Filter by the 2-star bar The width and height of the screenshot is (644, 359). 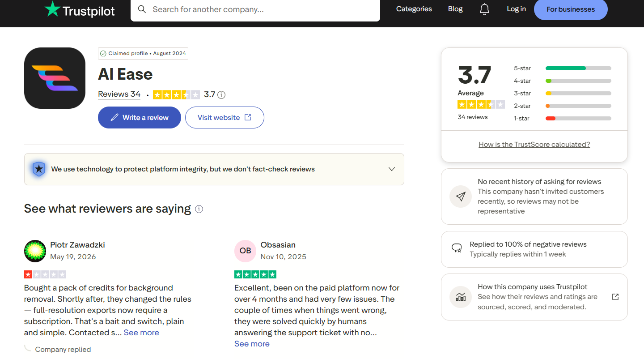tap(563, 106)
